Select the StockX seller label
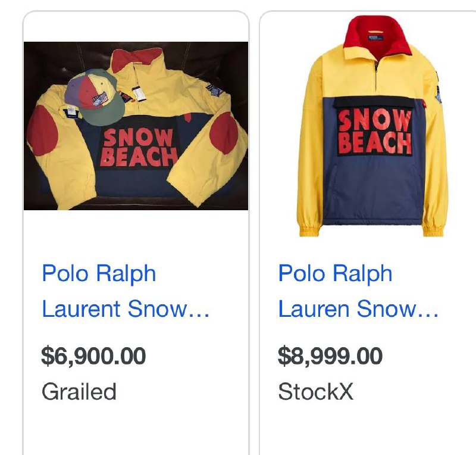The width and height of the screenshot is (476, 455). click(316, 391)
